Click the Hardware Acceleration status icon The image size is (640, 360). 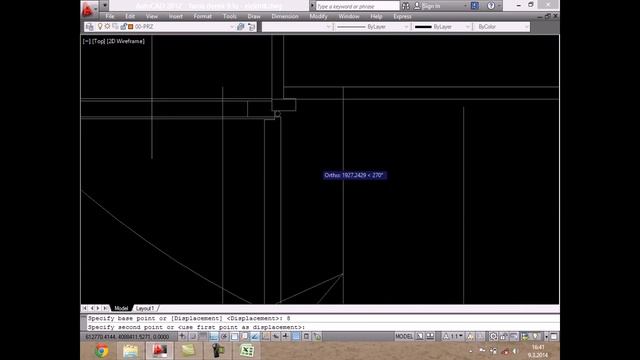coord(514,336)
